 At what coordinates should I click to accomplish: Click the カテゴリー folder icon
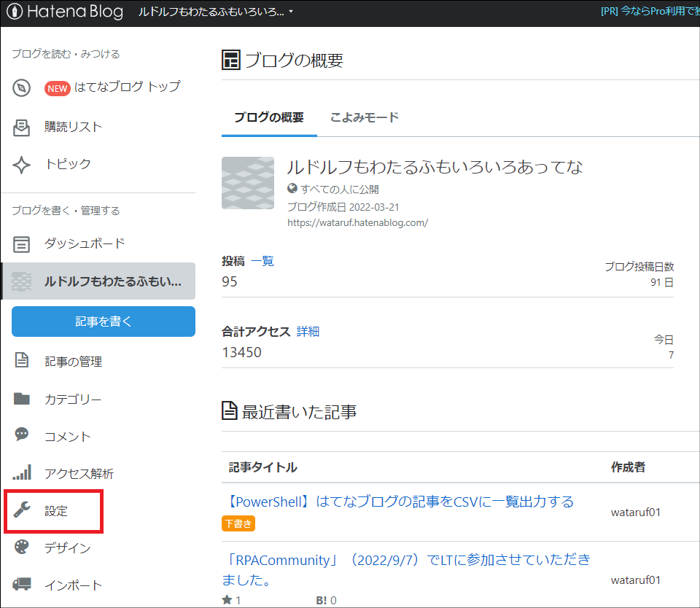coord(21,398)
